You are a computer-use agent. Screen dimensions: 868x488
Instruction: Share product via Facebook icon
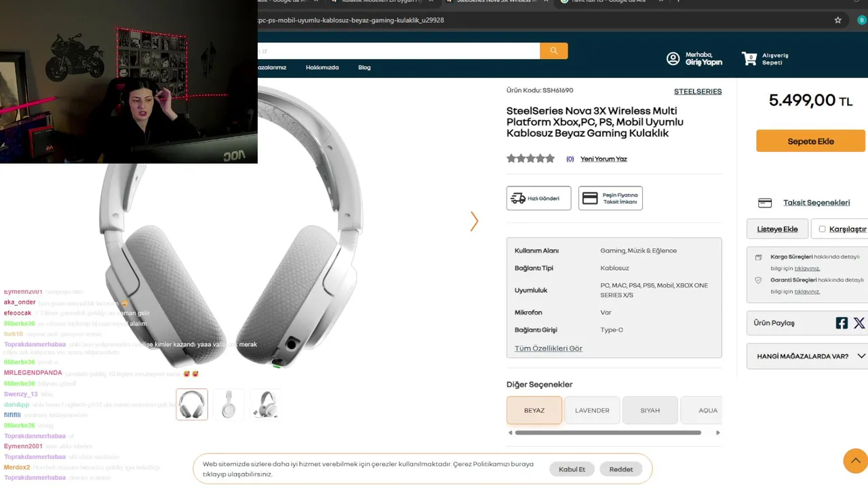[842, 323]
